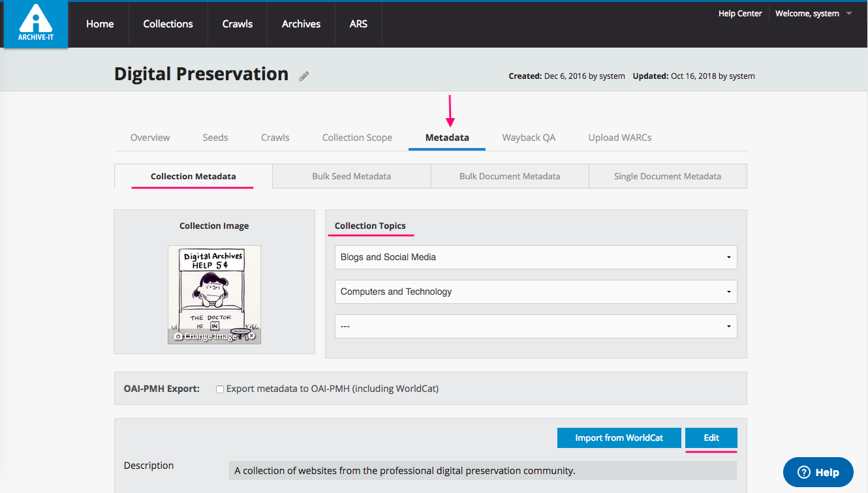Select the Bulk Seed Metadata subtab
This screenshot has width=868, height=493.
click(x=351, y=176)
